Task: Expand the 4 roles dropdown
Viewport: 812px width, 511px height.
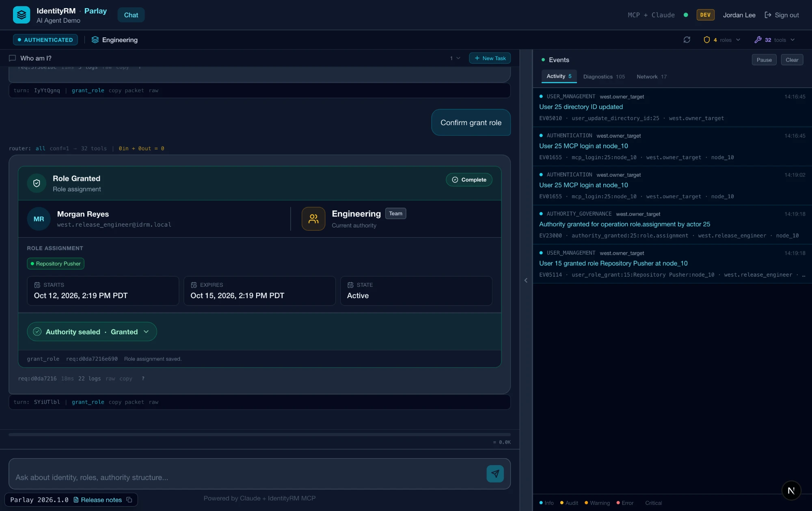Action: 722,40
